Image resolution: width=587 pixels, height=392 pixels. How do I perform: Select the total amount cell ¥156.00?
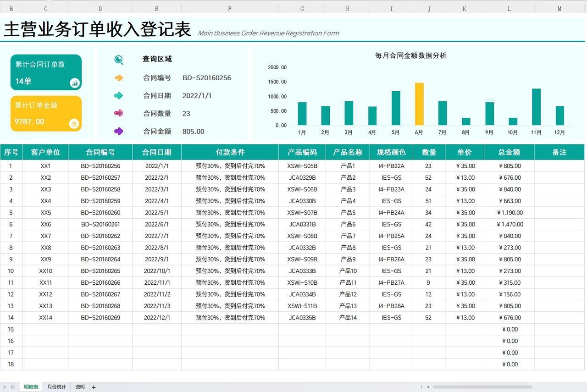(x=509, y=294)
